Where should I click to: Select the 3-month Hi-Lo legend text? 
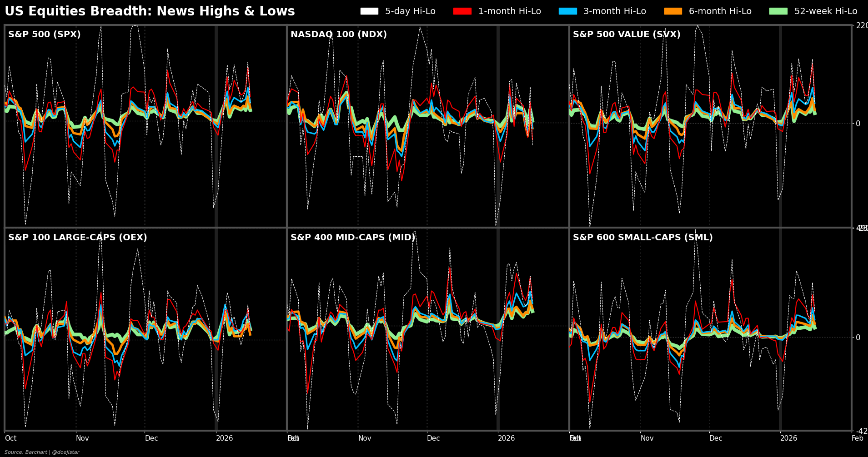tap(615, 11)
